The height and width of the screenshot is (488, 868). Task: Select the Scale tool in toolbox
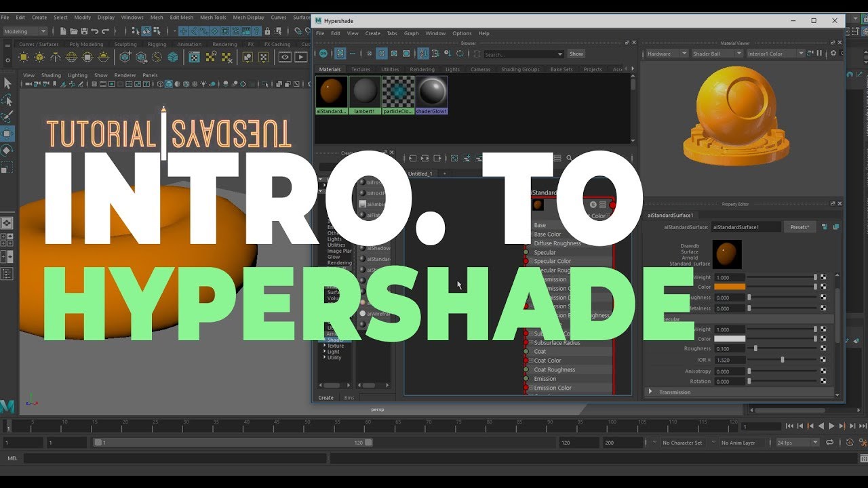[x=7, y=167]
